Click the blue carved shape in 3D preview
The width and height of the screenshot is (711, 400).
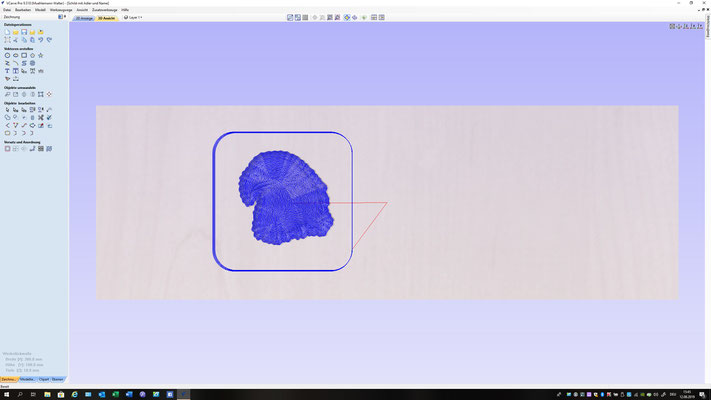pyautogui.click(x=285, y=198)
